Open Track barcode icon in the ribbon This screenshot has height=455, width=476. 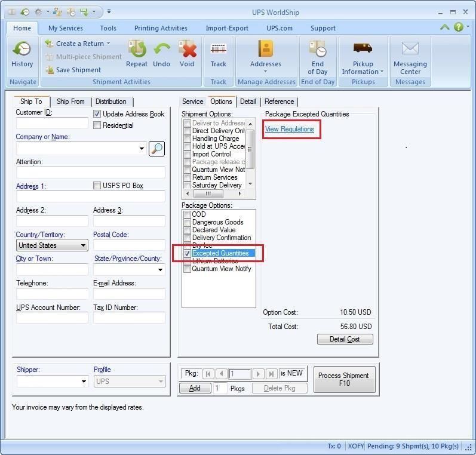(x=219, y=48)
